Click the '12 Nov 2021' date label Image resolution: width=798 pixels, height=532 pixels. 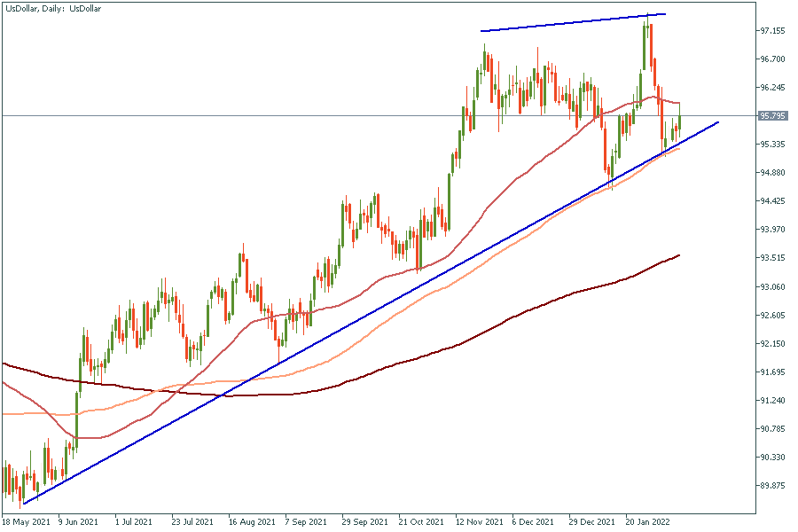pyautogui.click(x=479, y=522)
